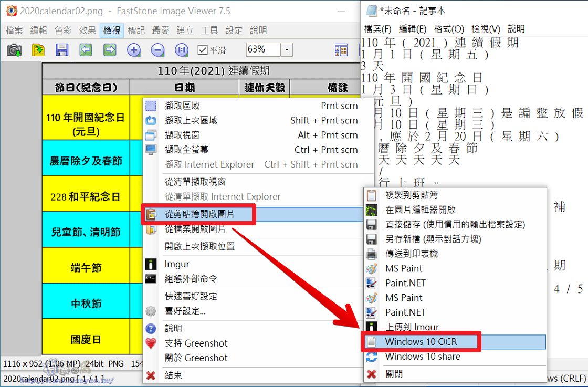Screen dimensions: 588x387
Task: Go to previous image with left arrow icon
Action: point(86,49)
